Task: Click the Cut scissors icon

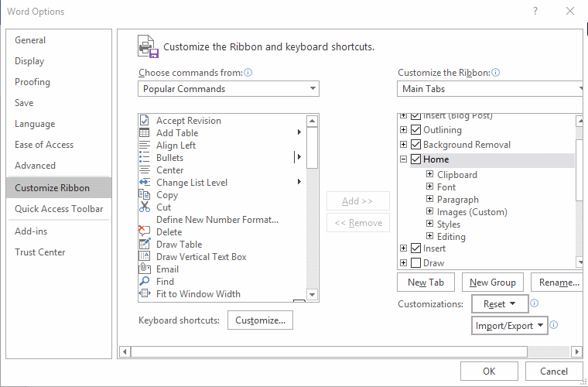Action: coord(144,207)
